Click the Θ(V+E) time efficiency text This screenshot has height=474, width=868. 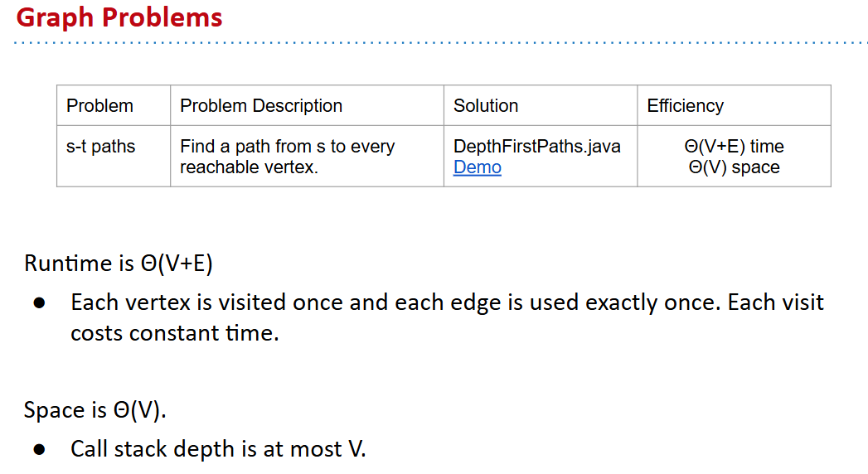pos(734,147)
